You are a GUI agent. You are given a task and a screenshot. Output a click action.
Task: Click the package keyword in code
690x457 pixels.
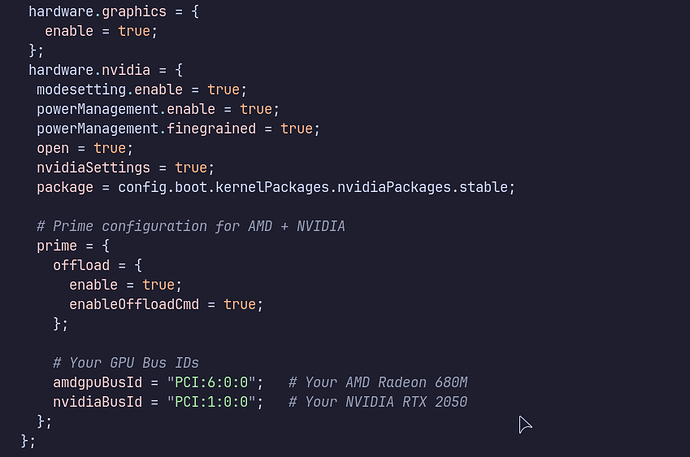click(x=65, y=187)
